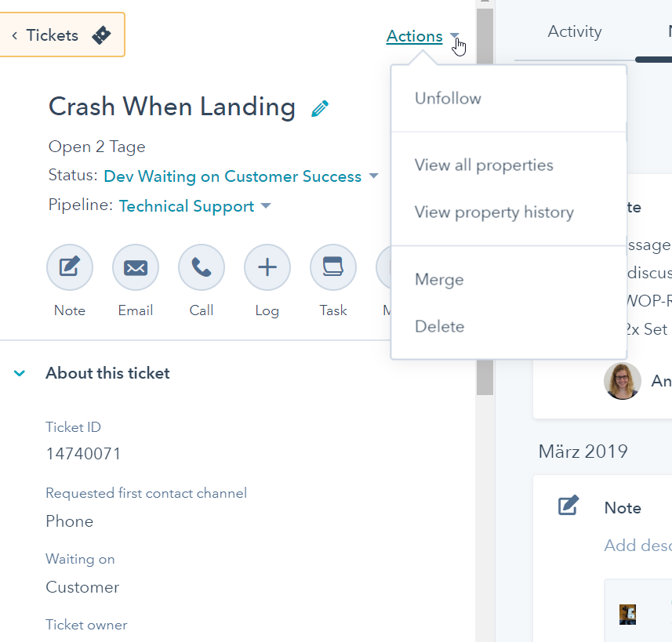This screenshot has width=672, height=642.
Task: Choose View all properties menu item
Action: click(484, 165)
